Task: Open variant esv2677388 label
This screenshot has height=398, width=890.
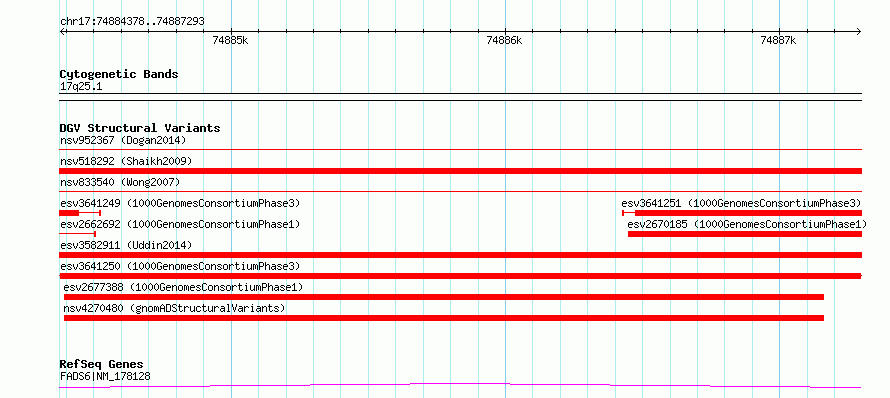Action: [x=183, y=287]
